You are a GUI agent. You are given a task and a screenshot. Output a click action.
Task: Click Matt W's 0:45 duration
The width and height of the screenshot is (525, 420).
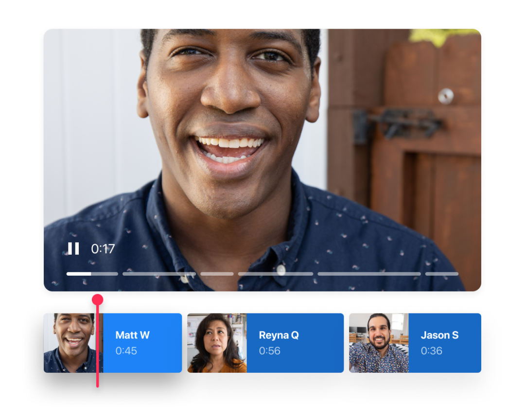126,350
